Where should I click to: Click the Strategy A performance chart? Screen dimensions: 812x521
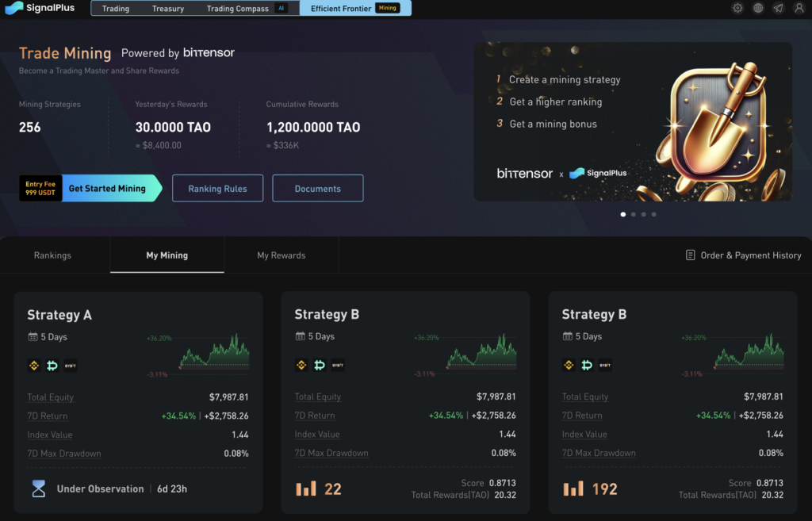coord(213,353)
